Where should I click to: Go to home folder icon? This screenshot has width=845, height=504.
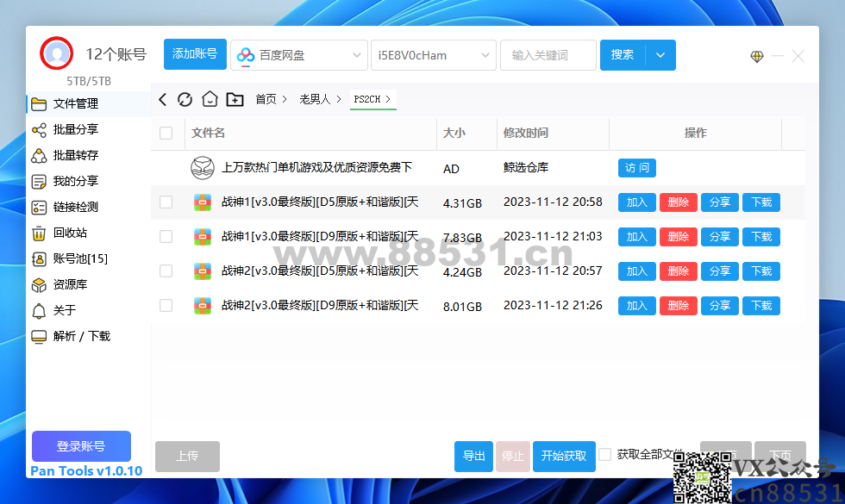(210, 99)
